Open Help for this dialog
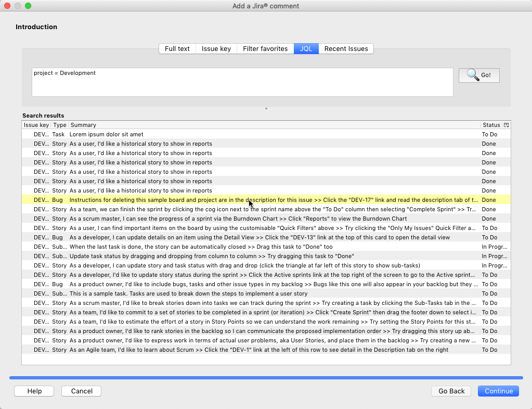Viewport: 532px width, 409px height. click(34, 391)
